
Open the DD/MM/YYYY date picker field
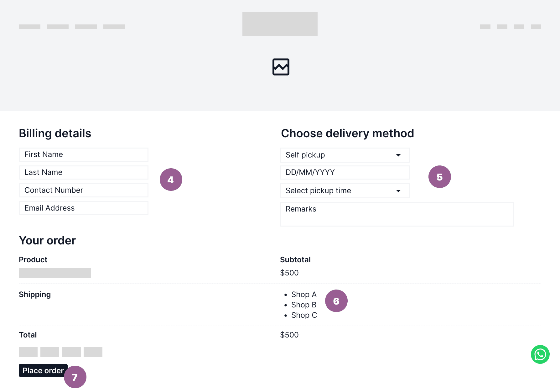[x=345, y=172]
